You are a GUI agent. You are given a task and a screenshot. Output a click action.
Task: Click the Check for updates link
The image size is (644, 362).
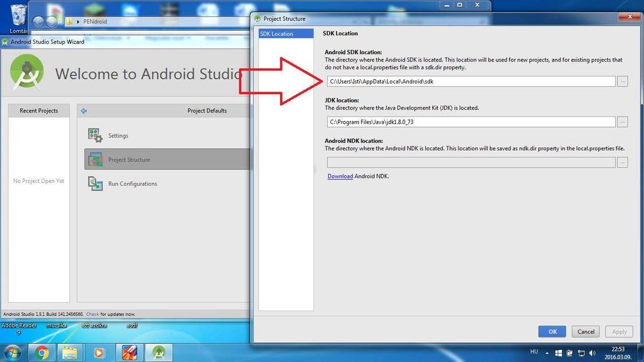[92, 314]
